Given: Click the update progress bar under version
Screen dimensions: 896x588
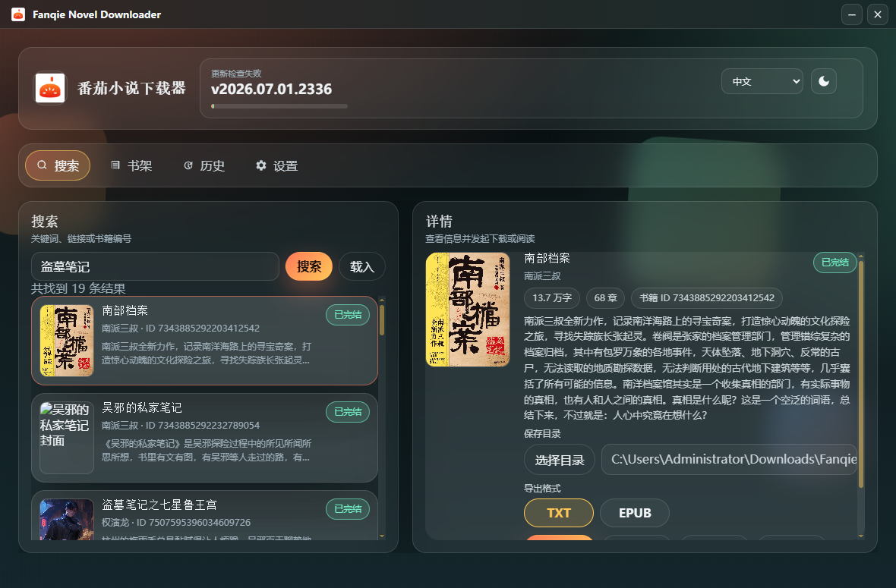Looking at the screenshot, I should [279, 106].
